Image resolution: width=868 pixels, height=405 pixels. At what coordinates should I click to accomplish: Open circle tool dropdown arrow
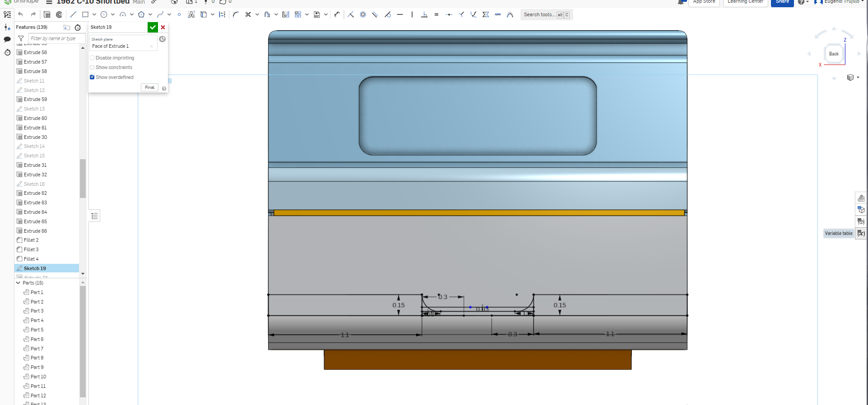pyautogui.click(x=113, y=14)
